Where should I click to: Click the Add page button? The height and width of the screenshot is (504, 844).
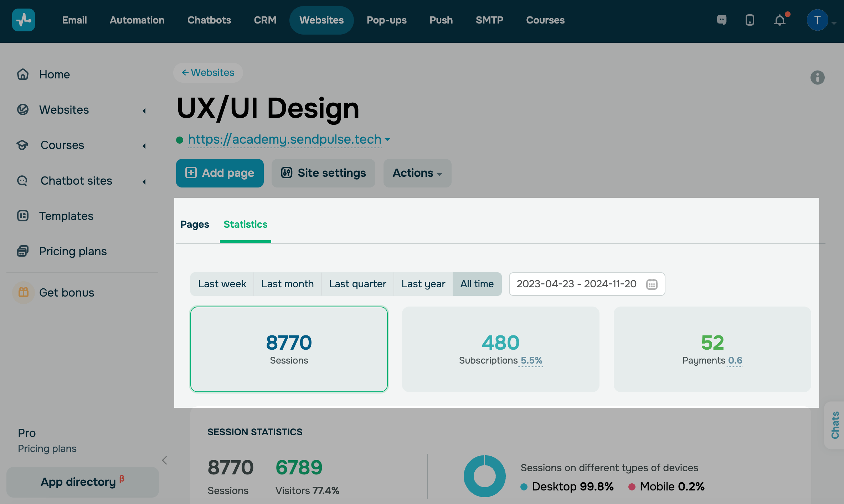(220, 173)
